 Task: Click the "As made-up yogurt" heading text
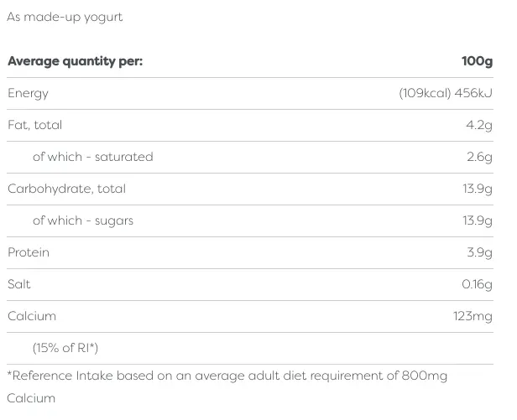[x=65, y=17]
